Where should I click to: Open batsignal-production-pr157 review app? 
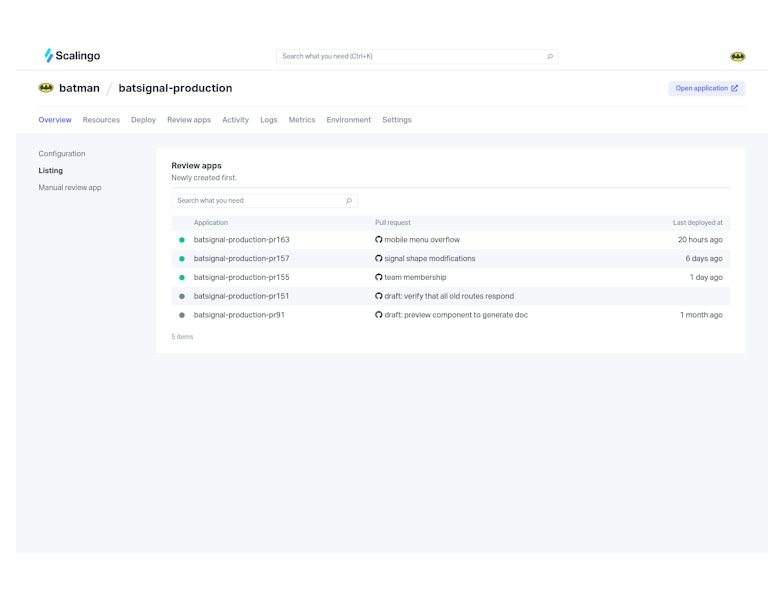[x=241, y=259]
